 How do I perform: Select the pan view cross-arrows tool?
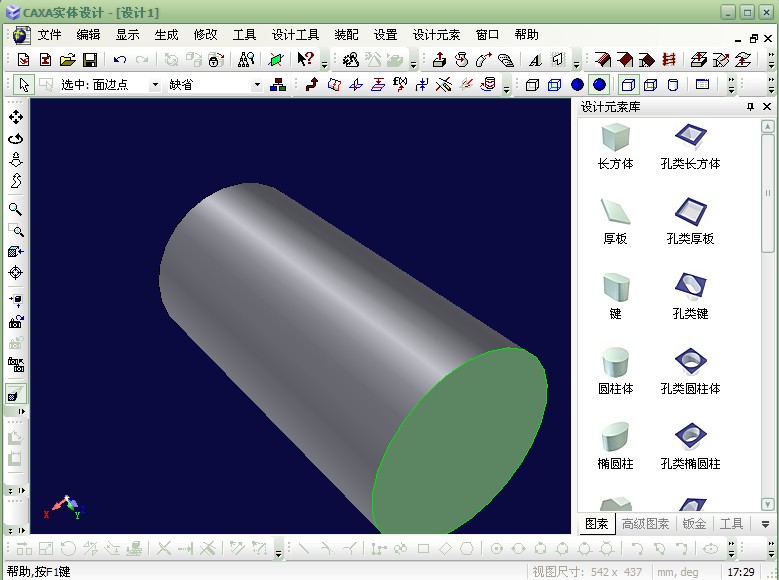tap(16, 117)
